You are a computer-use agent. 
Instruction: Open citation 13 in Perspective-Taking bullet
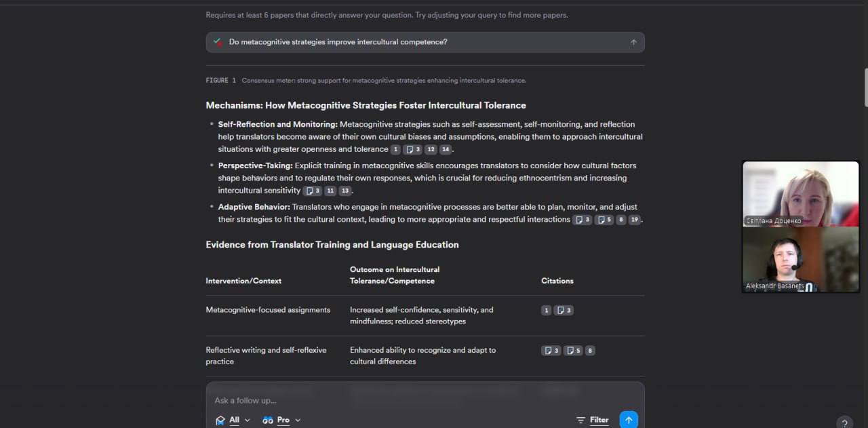tap(345, 191)
